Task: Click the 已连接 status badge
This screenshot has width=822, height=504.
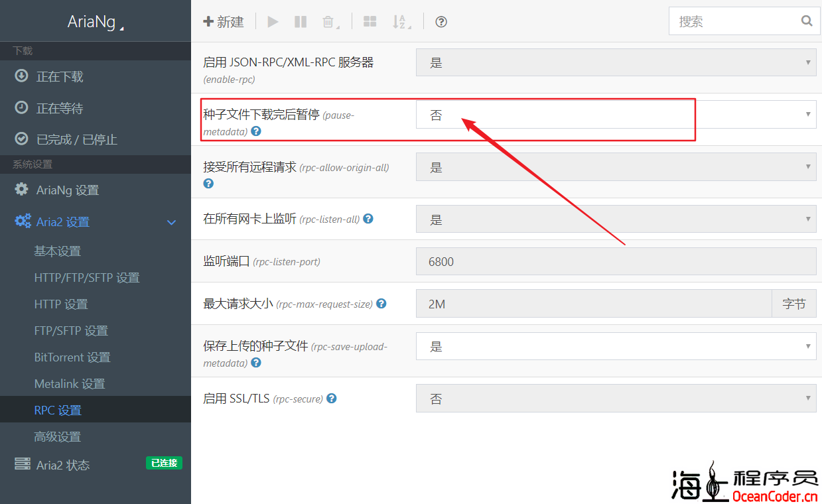Action: tap(164, 463)
